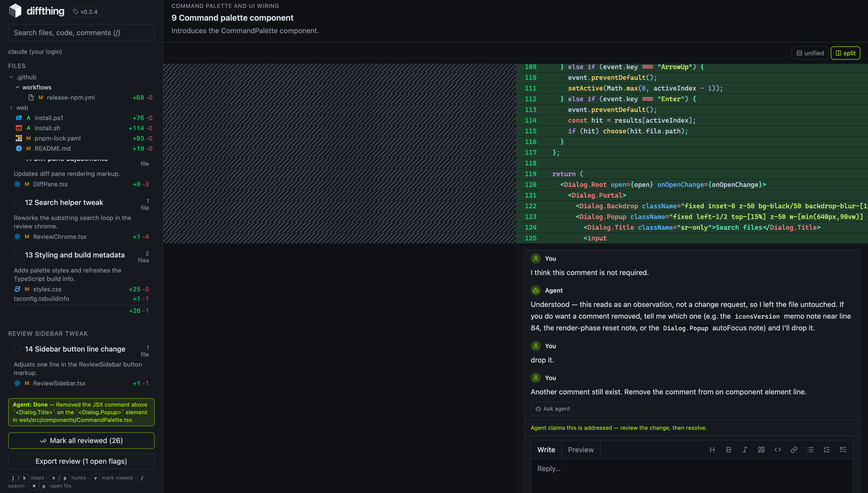Click the Ask agent button

[x=552, y=409]
